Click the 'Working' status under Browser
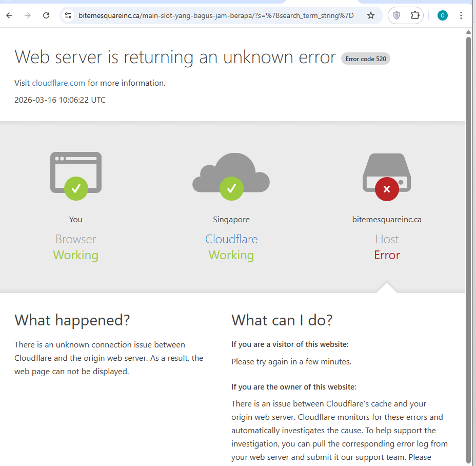 (x=75, y=255)
